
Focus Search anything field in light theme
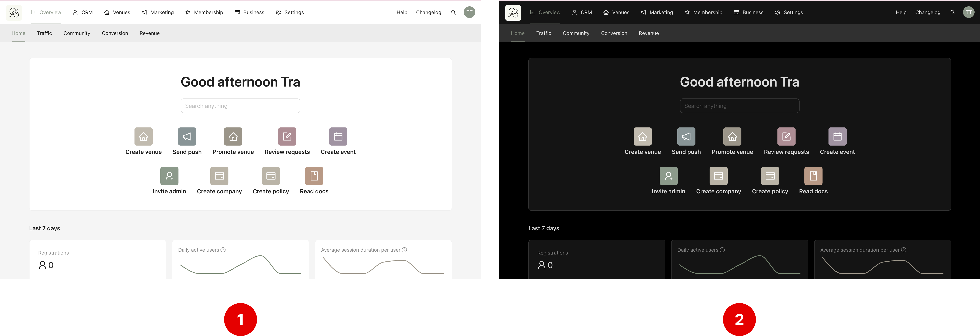[x=240, y=106]
